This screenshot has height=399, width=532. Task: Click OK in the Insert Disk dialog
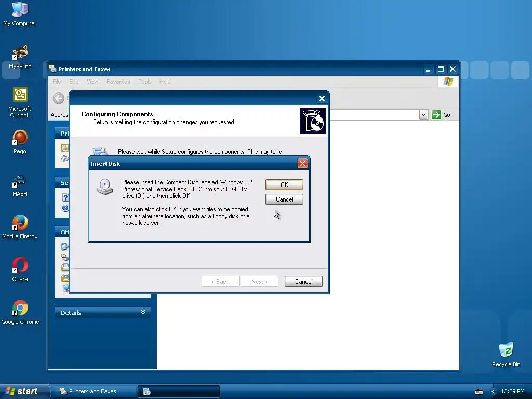pyautogui.click(x=284, y=184)
